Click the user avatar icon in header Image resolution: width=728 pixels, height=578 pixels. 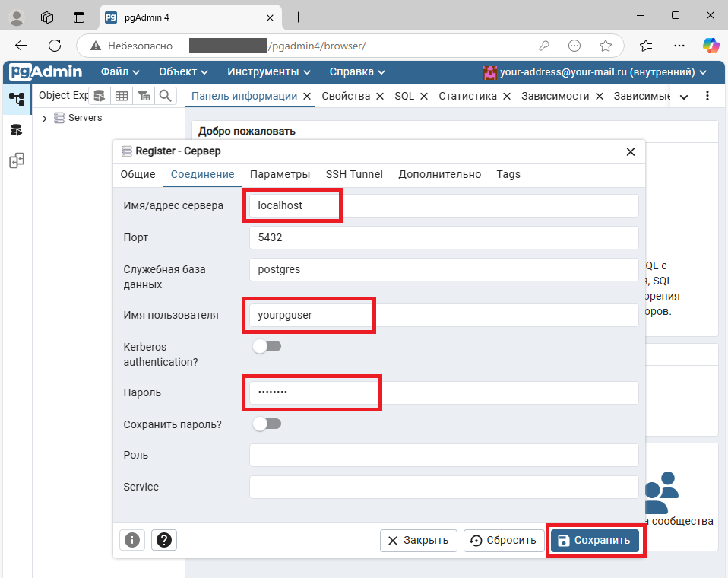pos(489,72)
